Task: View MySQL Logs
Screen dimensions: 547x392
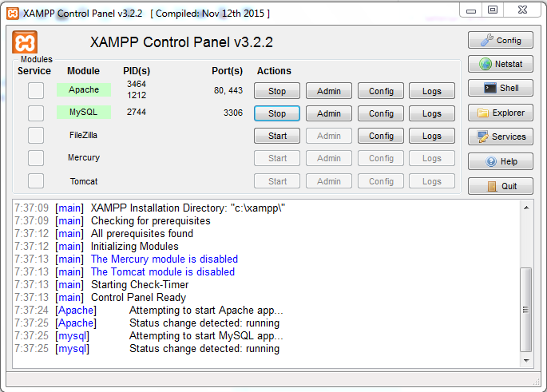Action: pos(432,113)
